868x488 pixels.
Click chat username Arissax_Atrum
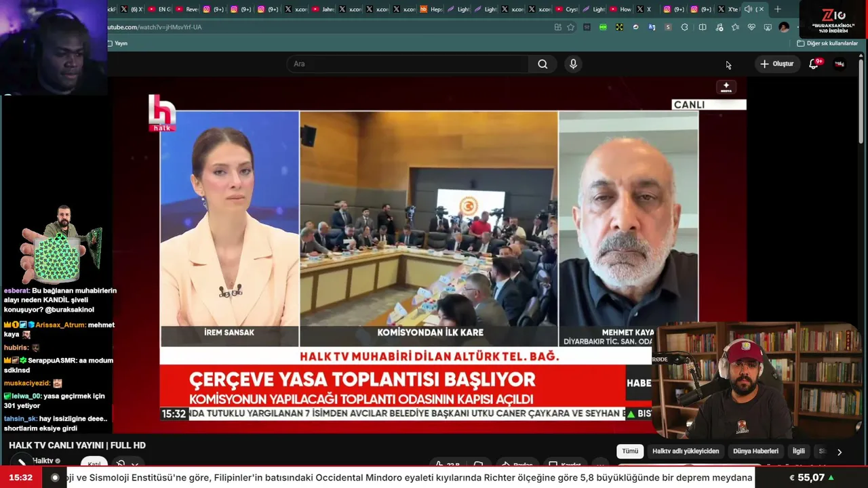(x=60, y=325)
